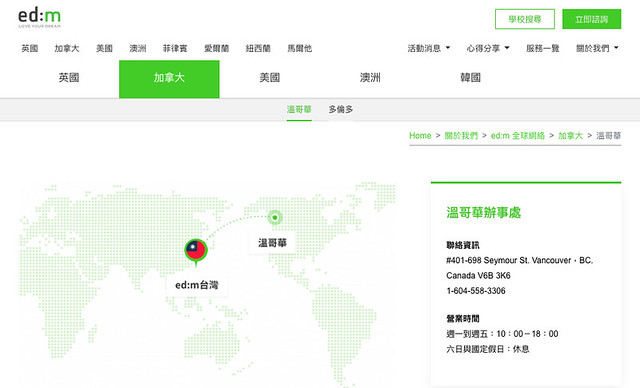Switch to the 韓國 office tab

(470, 78)
